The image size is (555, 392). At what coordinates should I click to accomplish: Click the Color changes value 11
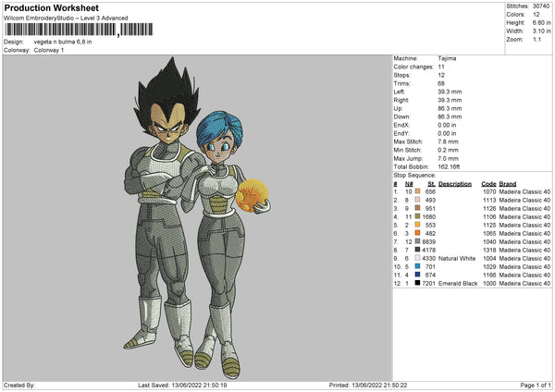441,67
